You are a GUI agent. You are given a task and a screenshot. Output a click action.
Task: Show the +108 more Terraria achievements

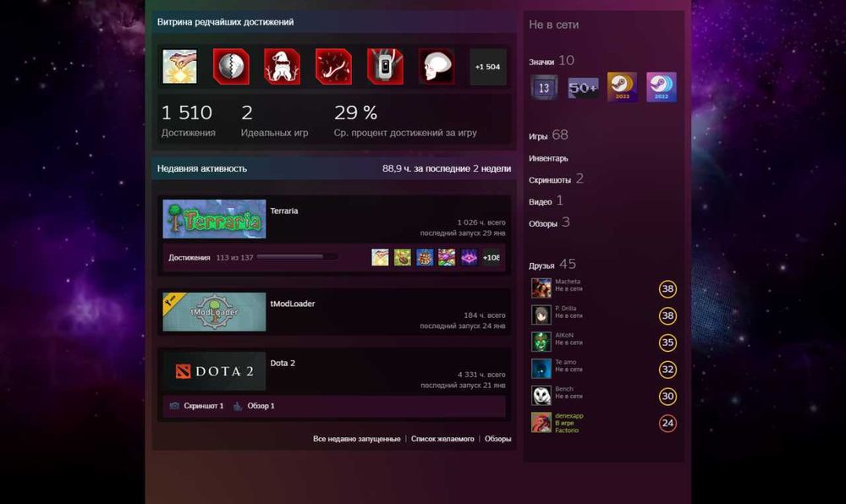coord(491,258)
